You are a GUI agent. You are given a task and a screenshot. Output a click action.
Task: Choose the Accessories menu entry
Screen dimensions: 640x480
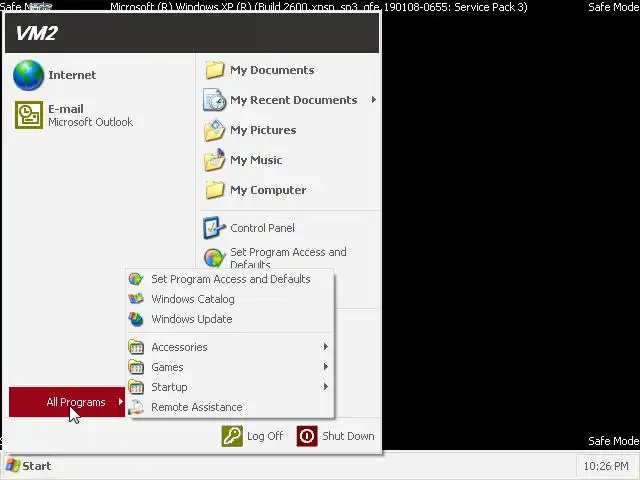pos(230,347)
